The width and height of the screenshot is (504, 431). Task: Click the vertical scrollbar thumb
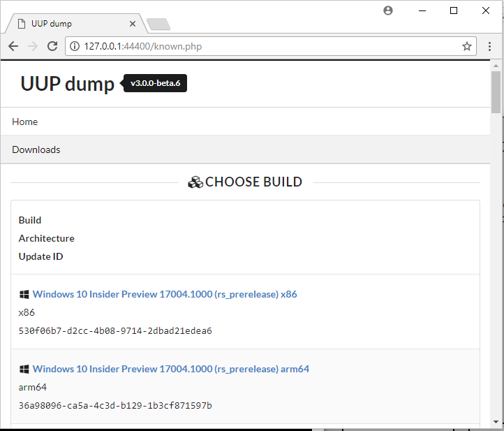click(496, 92)
